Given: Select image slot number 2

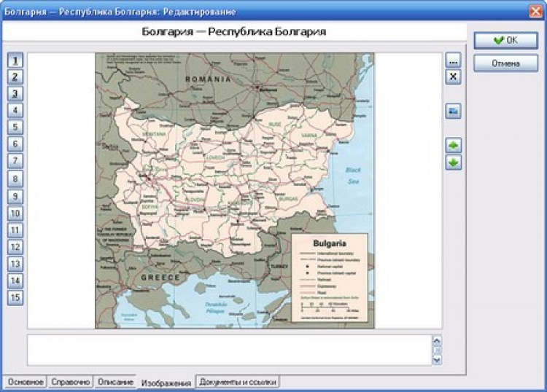Looking at the screenshot, I should point(15,77).
